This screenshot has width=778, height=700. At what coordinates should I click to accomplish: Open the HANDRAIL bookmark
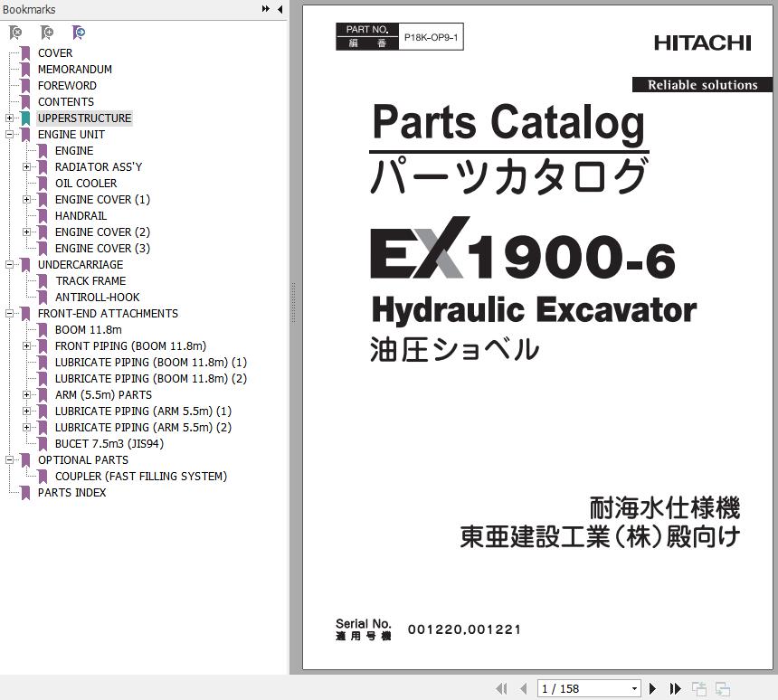(81, 216)
